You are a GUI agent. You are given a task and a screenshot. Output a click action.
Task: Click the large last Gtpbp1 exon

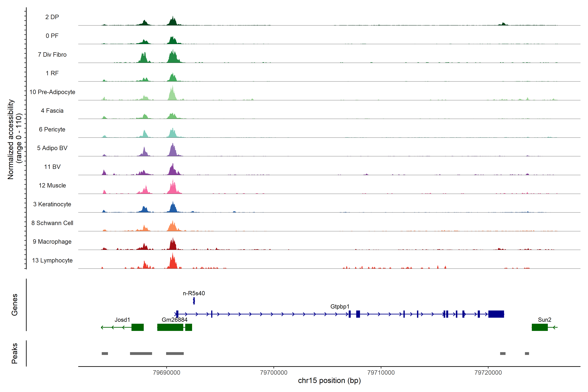tap(496, 314)
